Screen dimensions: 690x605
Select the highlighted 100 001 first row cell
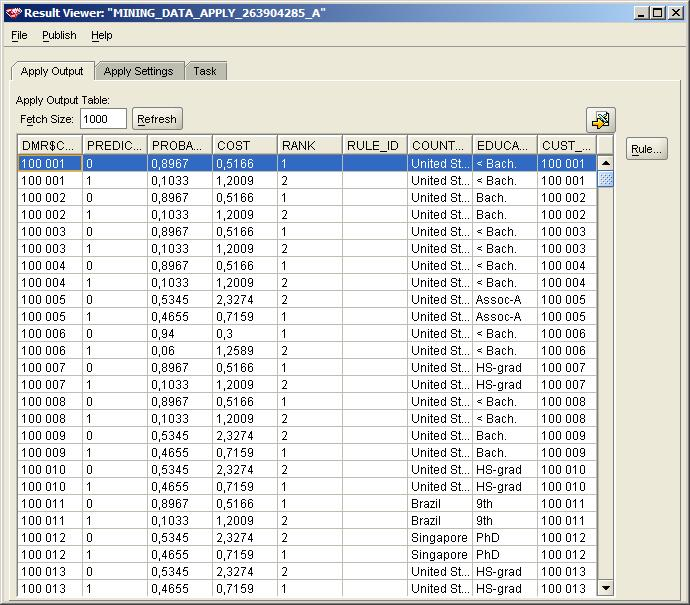point(50,164)
